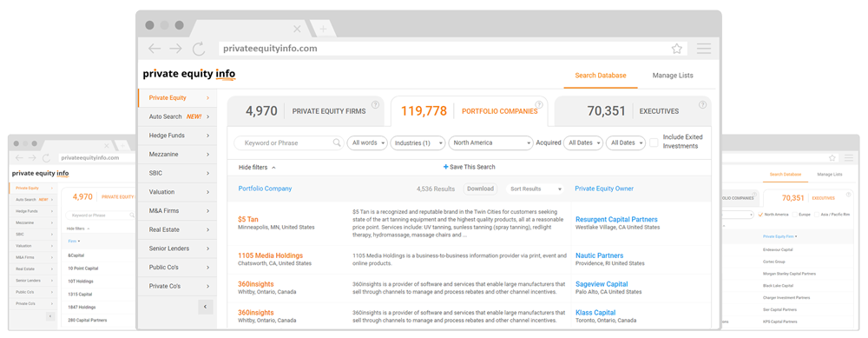
Task: Click the help icon on the Executives tab in the front window
Action: point(702,104)
